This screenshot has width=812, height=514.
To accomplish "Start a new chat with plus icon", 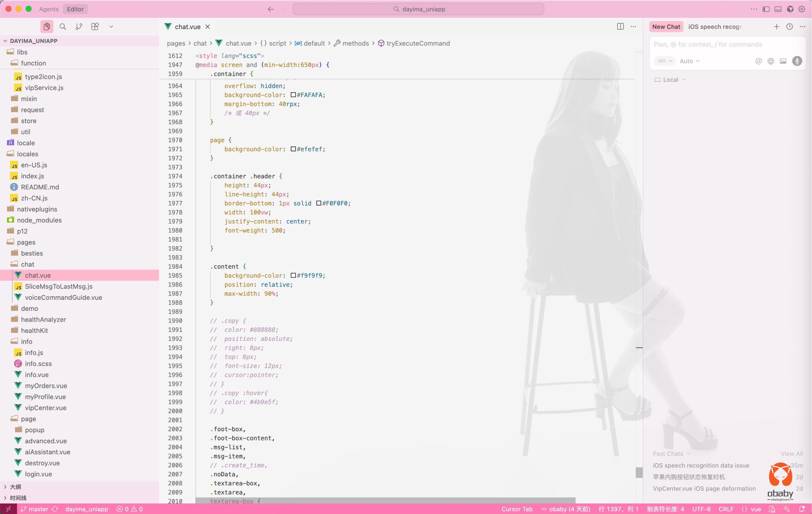I will click(776, 27).
